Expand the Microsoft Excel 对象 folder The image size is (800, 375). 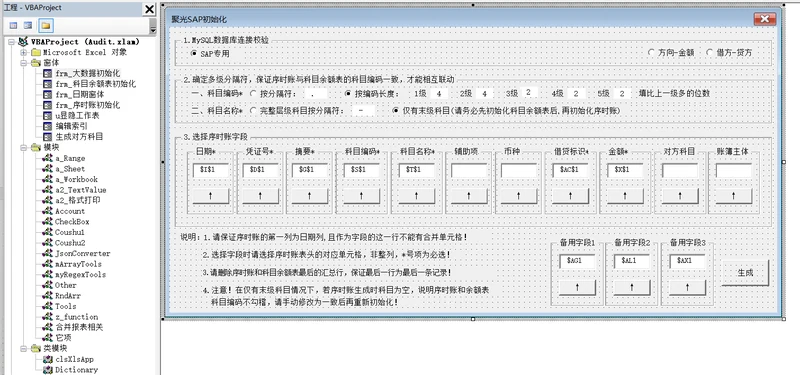click(23, 53)
